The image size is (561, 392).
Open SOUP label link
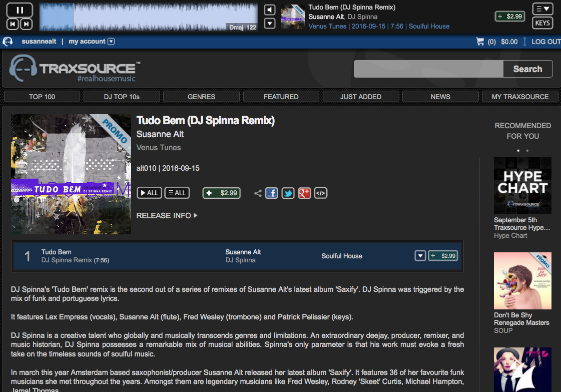point(503,330)
